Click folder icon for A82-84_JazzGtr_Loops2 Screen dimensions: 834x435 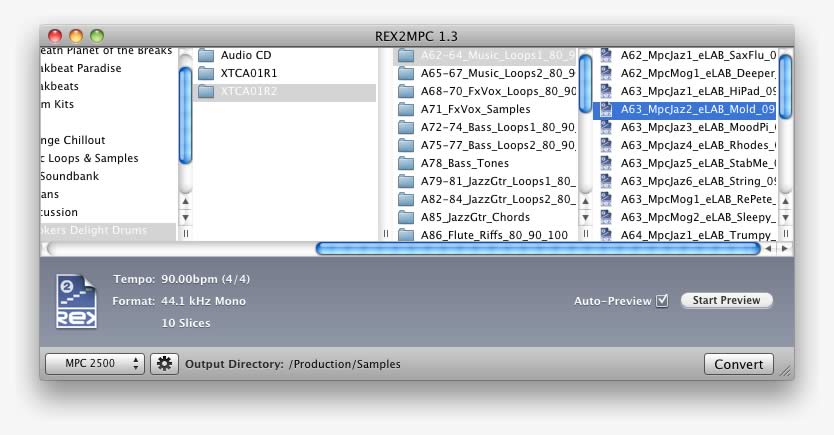(406, 199)
